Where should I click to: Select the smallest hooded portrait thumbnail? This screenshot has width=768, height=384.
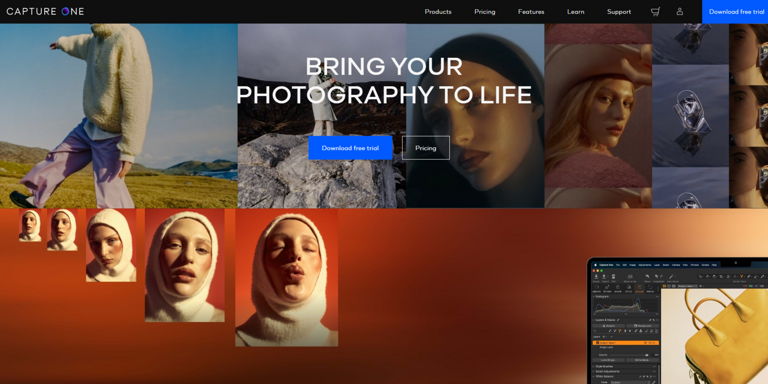30,225
